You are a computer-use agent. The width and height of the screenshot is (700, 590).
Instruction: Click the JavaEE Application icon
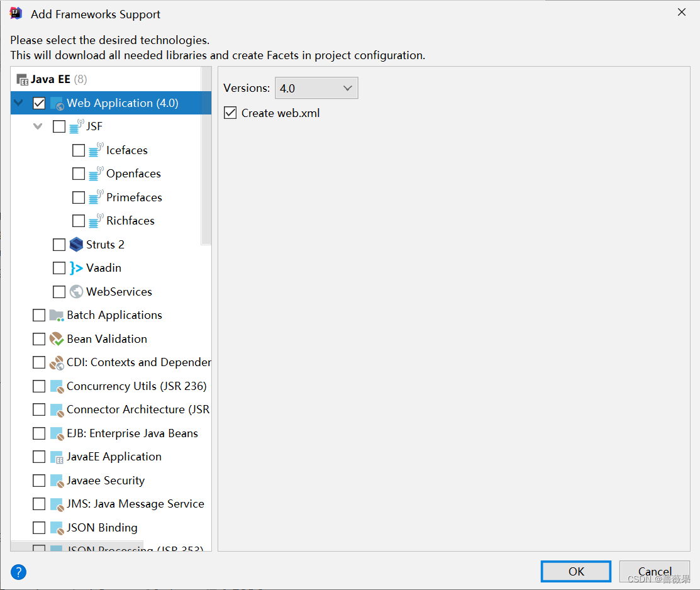point(57,457)
